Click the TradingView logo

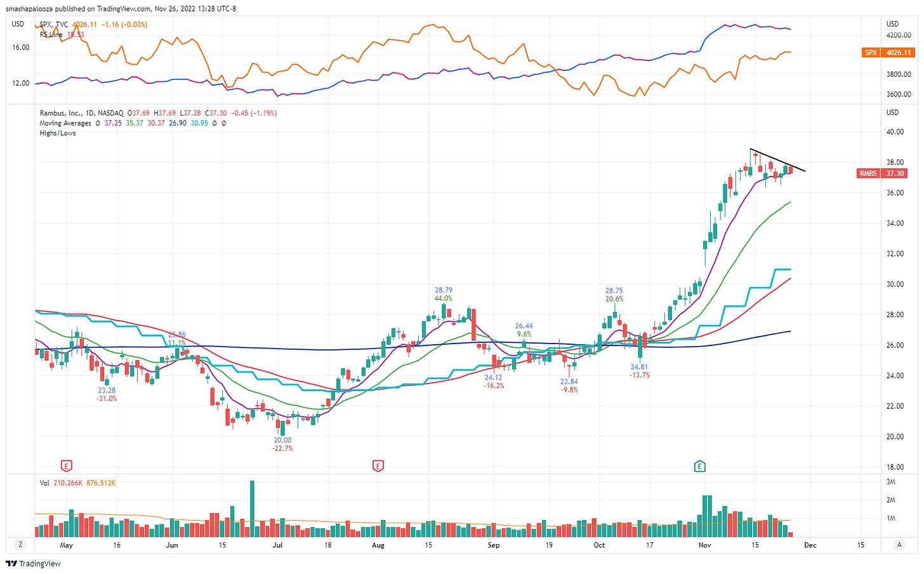click(34, 564)
